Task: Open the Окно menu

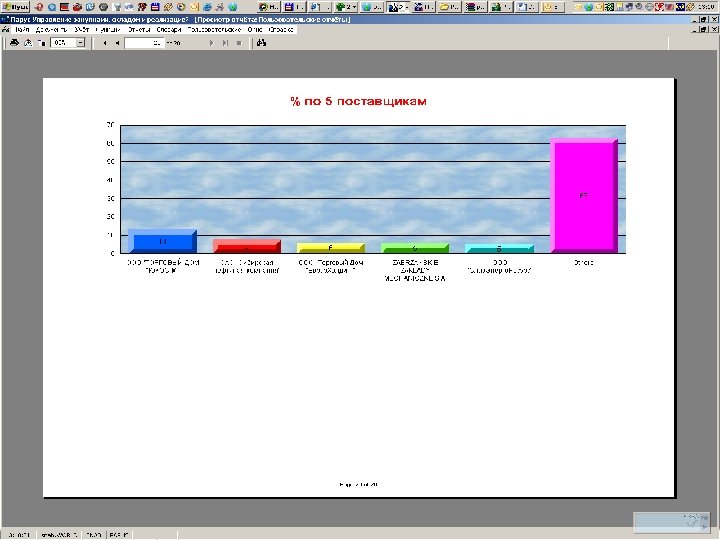Action: click(x=255, y=29)
